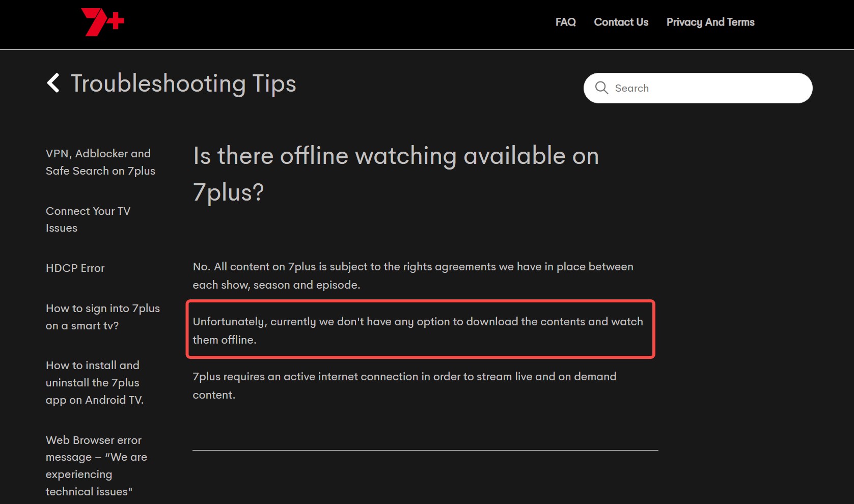Open VPN, Adblocker and Safe Search article
Screen dimensions: 854x504
(100, 162)
